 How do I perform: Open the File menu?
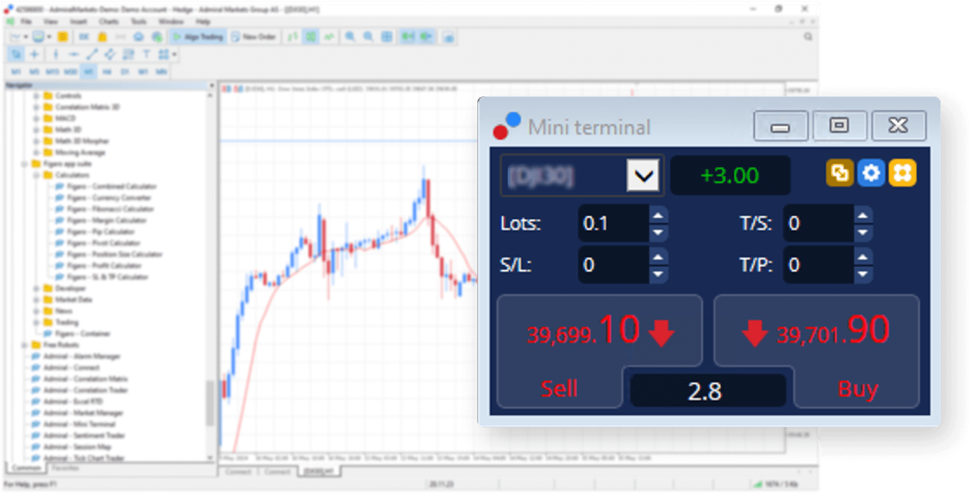pos(26,22)
